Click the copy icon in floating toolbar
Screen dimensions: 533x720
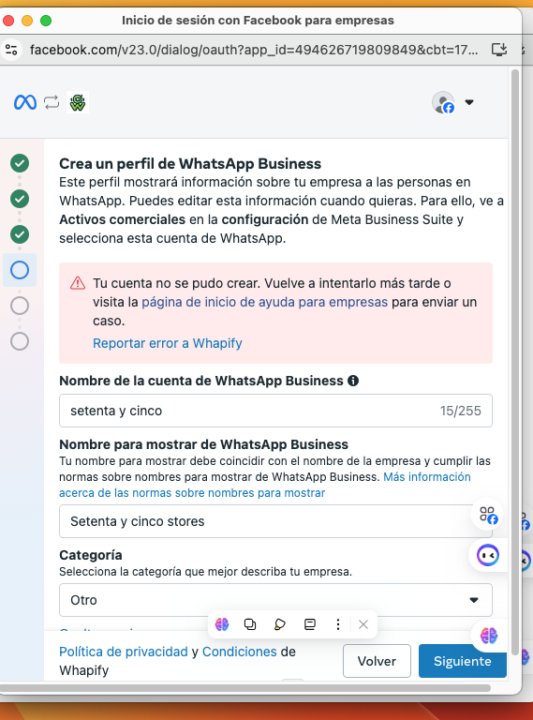(x=250, y=624)
